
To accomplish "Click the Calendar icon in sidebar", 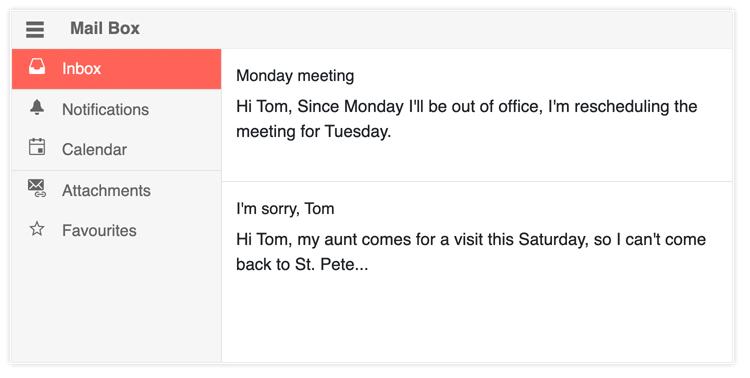I will click(37, 147).
